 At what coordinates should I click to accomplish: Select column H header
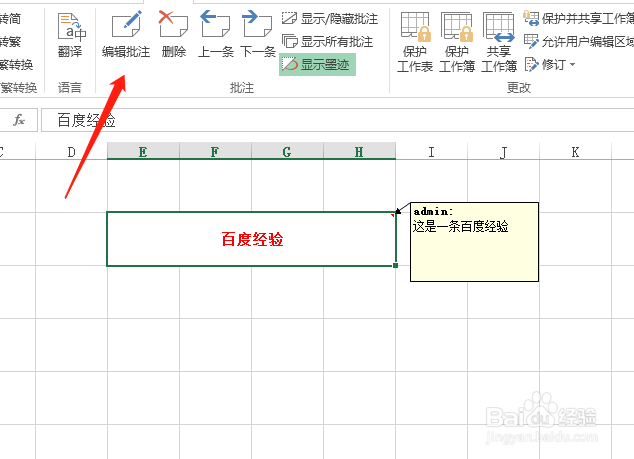tap(359, 152)
